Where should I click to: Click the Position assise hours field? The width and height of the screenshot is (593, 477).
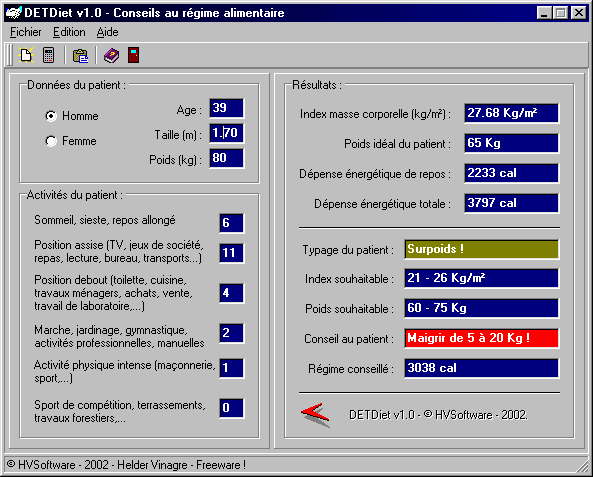[231, 253]
